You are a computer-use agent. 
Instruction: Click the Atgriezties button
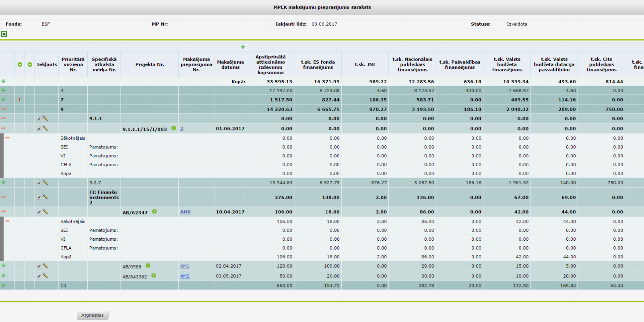(x=93, y=315)
